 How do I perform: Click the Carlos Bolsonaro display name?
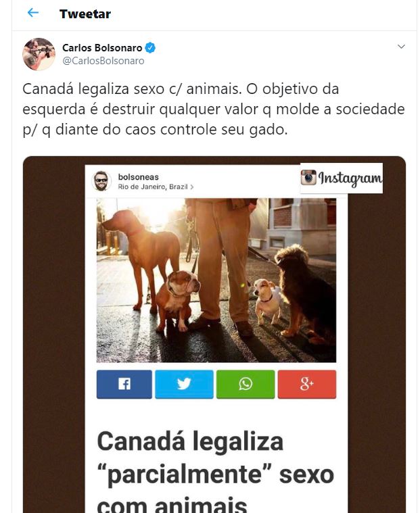click(x=102, y=48)
